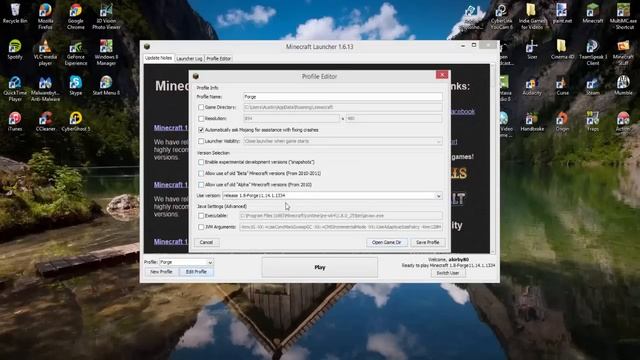Image resolution: width=640 pixels, height=360 pixels.
Task: Select the GeForce Experience shortcut
Action: click(x=76, y=53)
